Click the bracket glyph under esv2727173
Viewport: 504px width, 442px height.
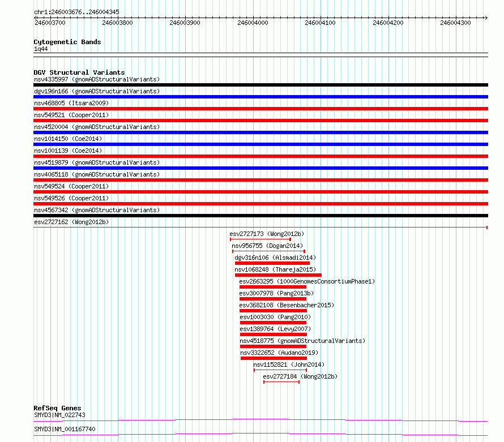click(x=260, y=239)
